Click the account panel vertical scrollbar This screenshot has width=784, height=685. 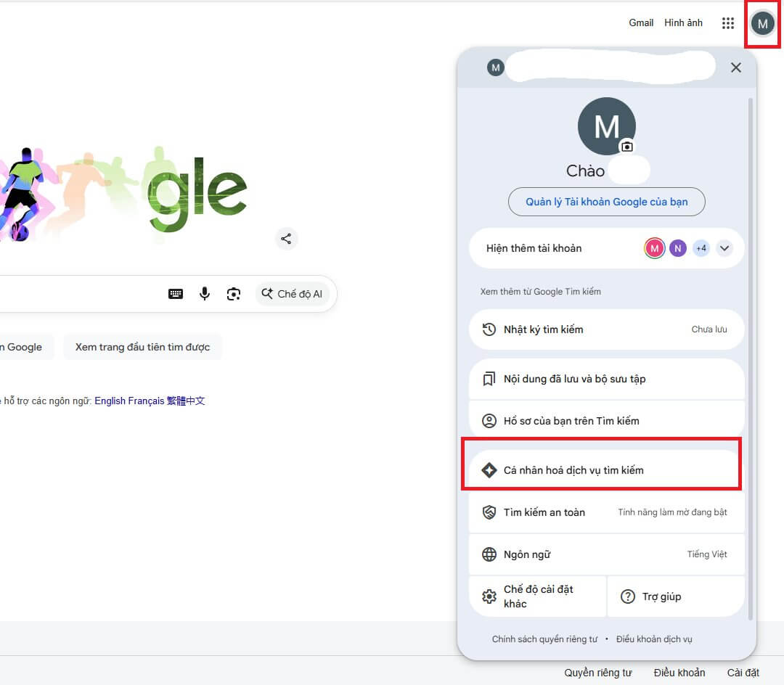(750, 358)
